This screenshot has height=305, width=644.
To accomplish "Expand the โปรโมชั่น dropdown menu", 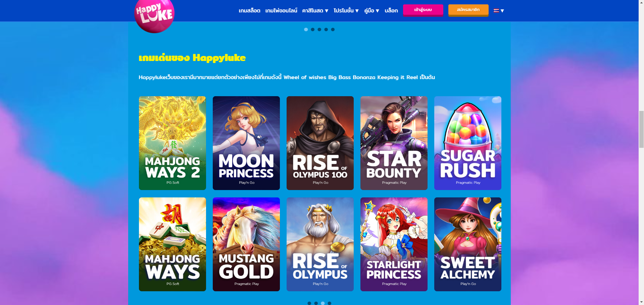I will tap(346, 11).
